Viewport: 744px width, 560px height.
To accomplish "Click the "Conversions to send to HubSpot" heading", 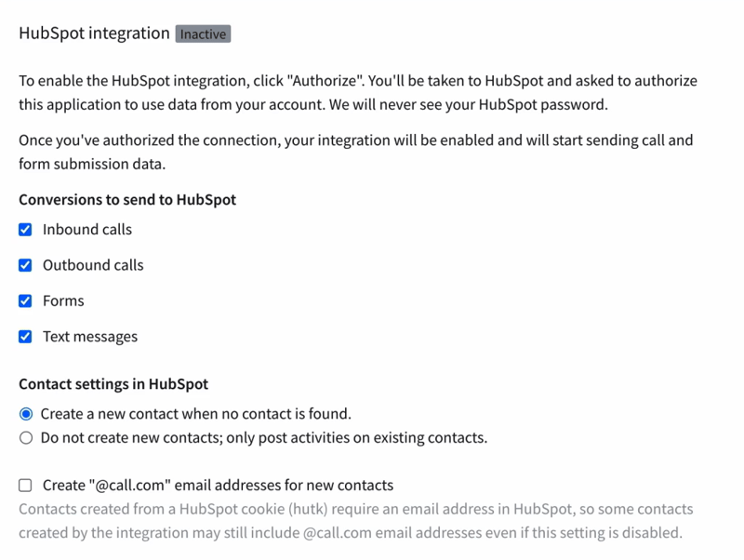I will [126, 199].
